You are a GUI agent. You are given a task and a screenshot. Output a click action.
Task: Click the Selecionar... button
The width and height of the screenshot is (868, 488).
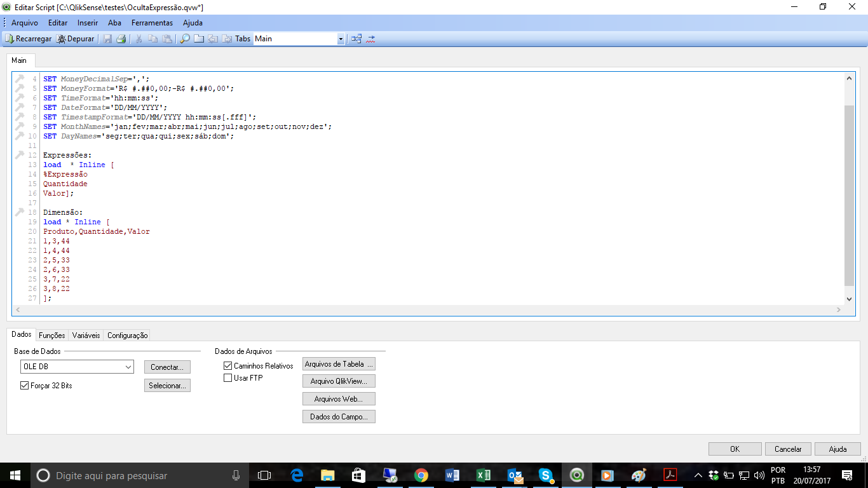tap(167, 386)
